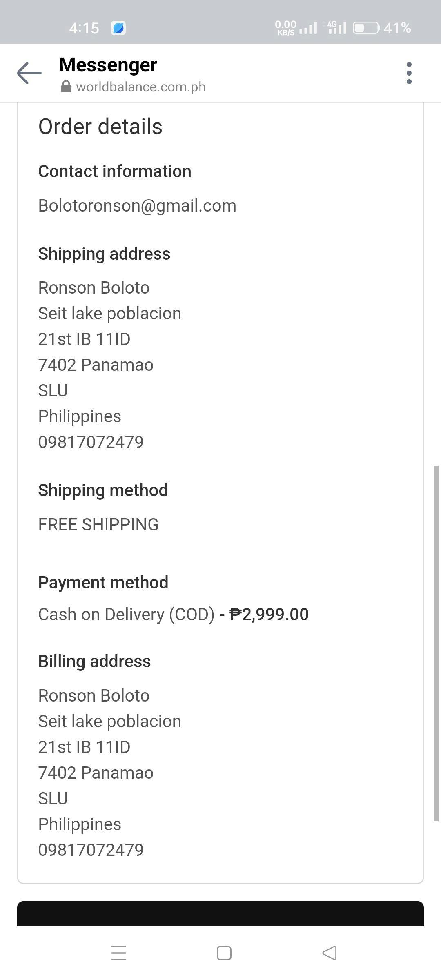Tap the FREE SHIPPING method text
The height and width of the screenshot is (980, 441).
pos(98,524)
